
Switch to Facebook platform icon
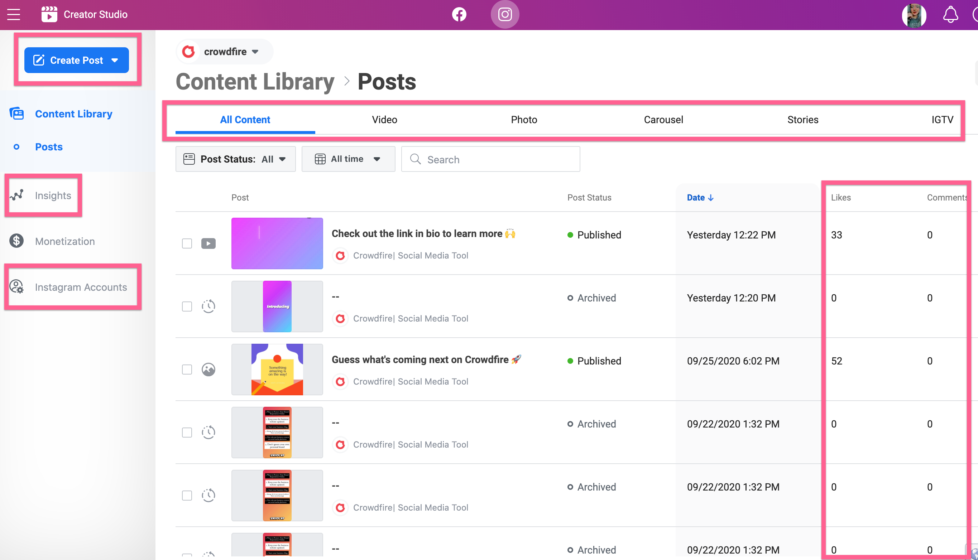(x=459, y=15)
